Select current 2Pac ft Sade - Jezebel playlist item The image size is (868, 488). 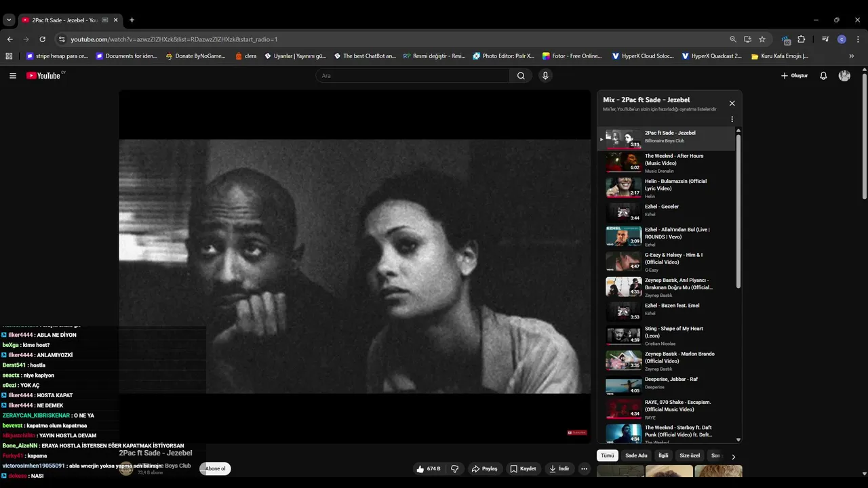(667, 139)
